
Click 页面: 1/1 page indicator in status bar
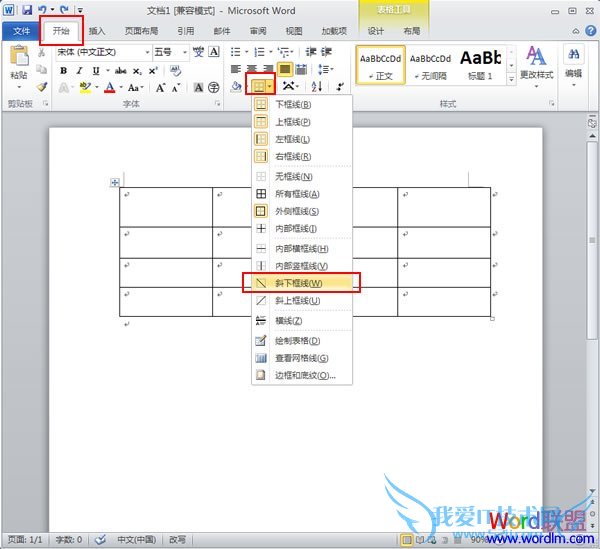click(x=25, y=539)
